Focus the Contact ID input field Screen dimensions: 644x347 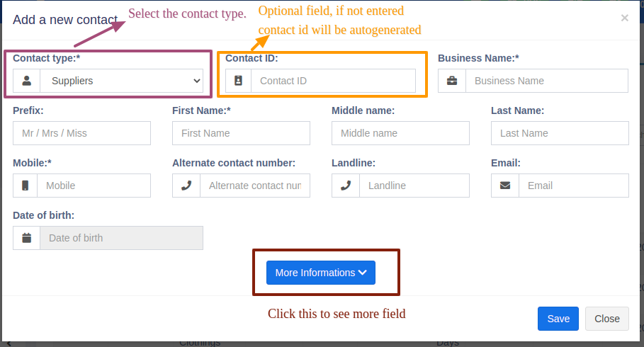tap(333, 81)
